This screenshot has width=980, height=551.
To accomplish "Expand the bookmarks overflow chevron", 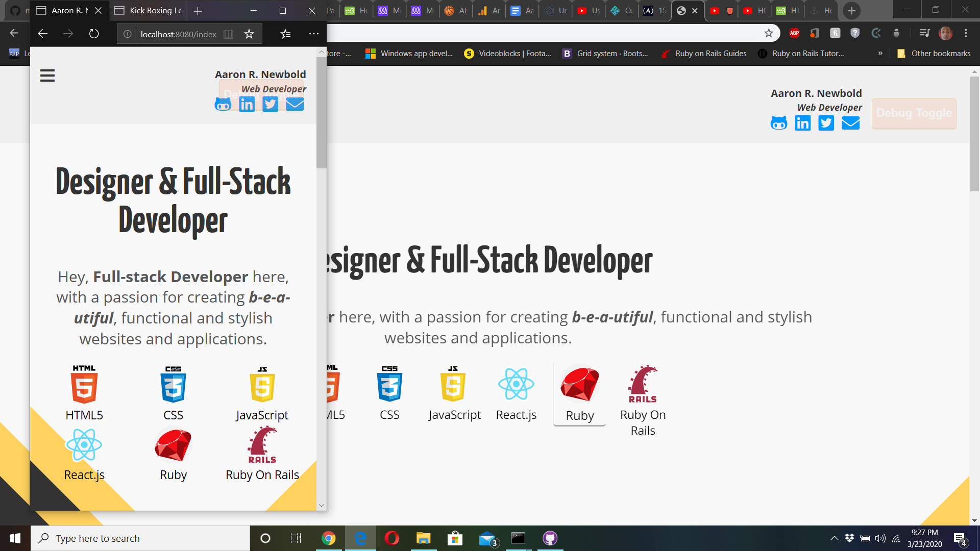I will click(880, 53).
